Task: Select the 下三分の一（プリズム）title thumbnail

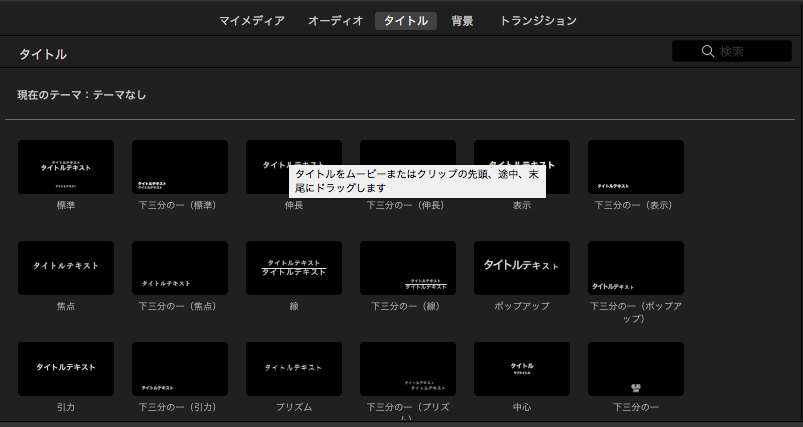Action: coord(408,369)
